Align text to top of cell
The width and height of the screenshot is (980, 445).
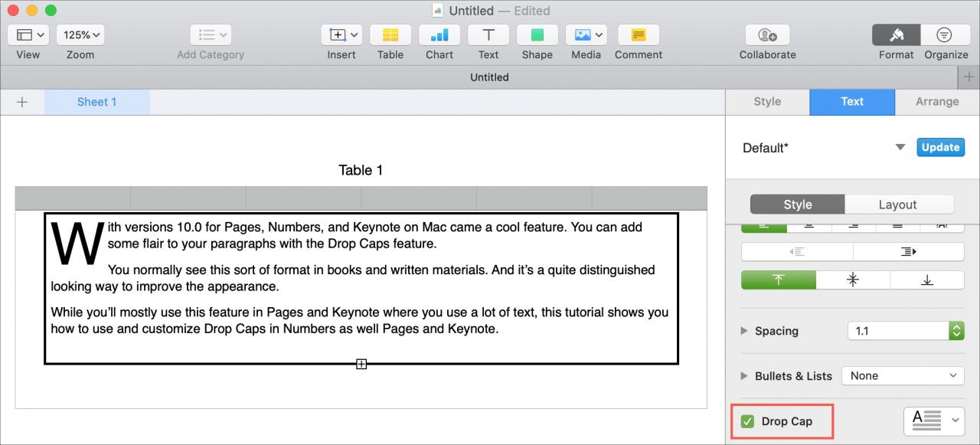click(x=779, y=280)
